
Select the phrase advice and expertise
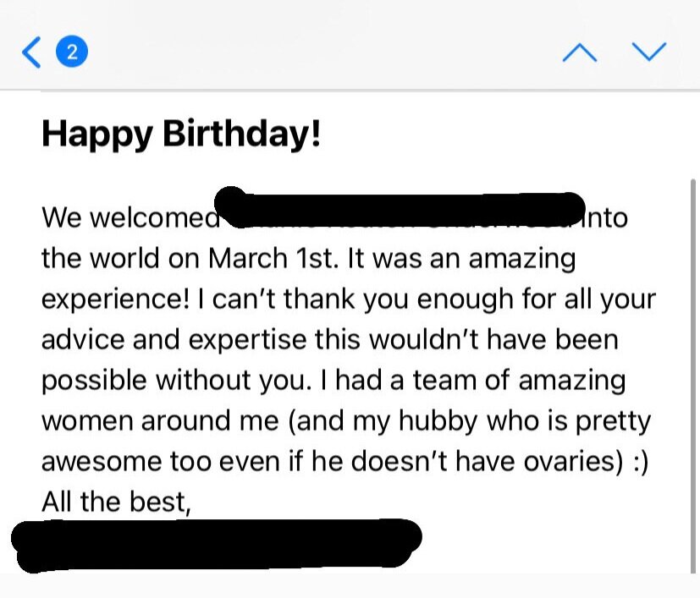click(x=174, y=340)
